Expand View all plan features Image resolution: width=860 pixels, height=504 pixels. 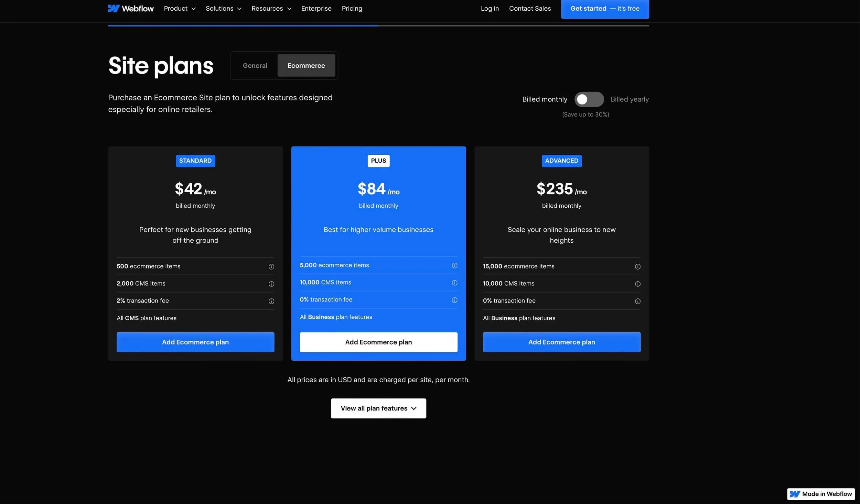pyautogui.click(x=378, y=408)
